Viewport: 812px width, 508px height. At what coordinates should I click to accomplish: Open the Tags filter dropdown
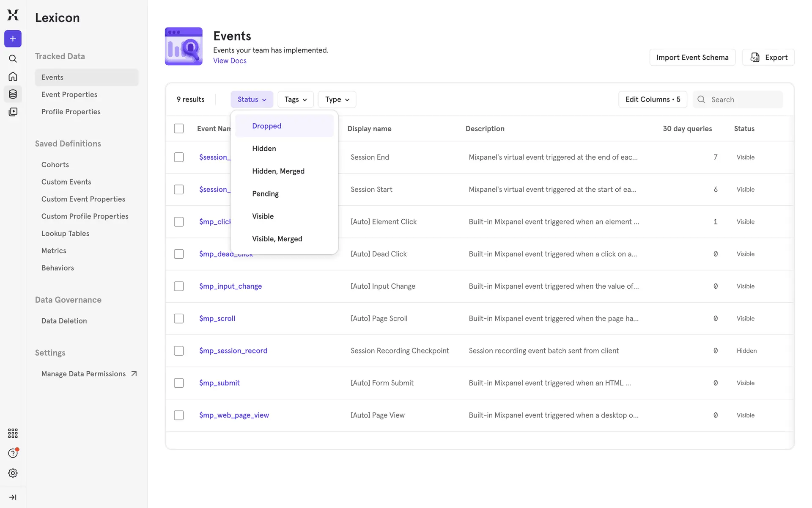point(295,99)
